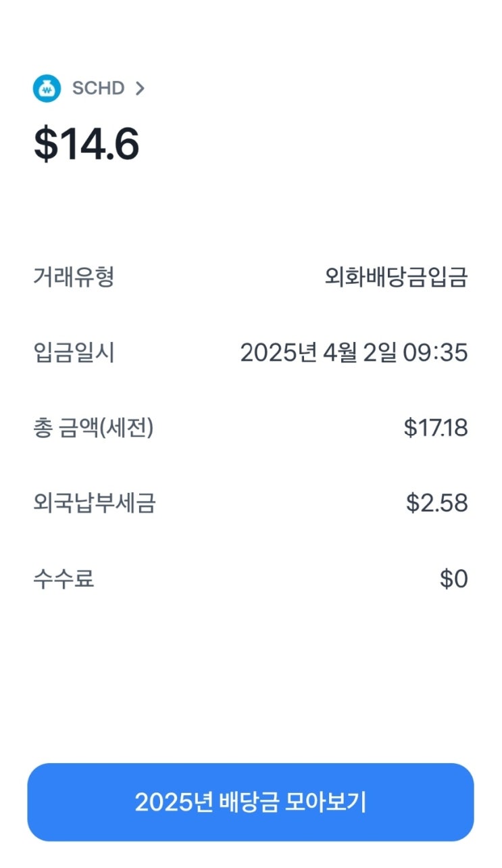Expand SCHD details via the chevron arrow
Image resolution: width=502 pixels, height=868 pixels.
pyautogui.click(x=140, y=89)
